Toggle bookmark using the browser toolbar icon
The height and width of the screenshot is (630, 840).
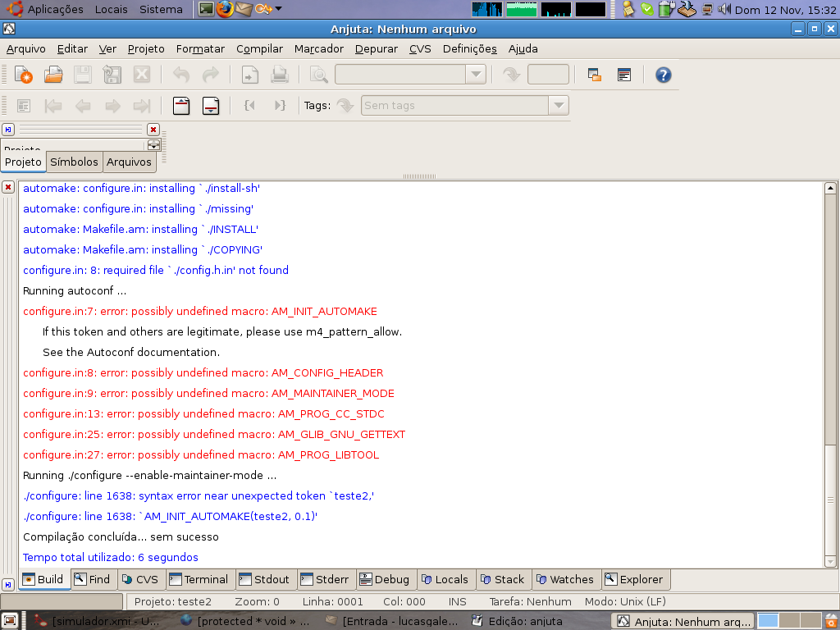click(x=24, y=106)
